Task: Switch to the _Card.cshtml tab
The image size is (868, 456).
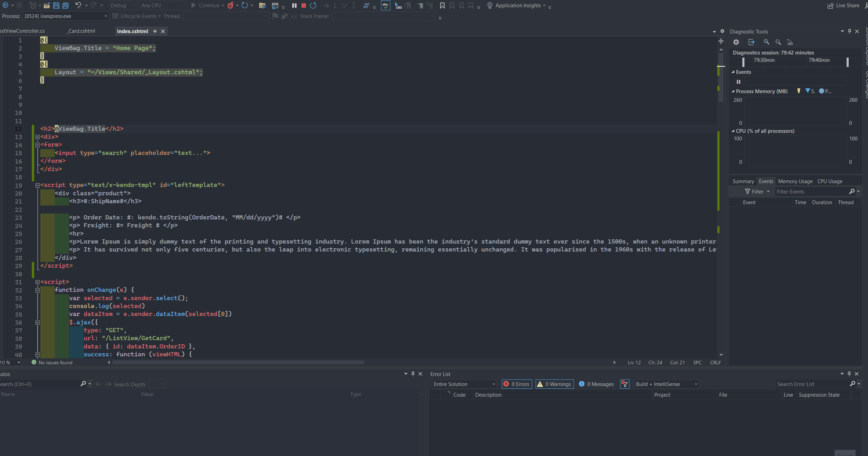Action: [x=81, y=31]
